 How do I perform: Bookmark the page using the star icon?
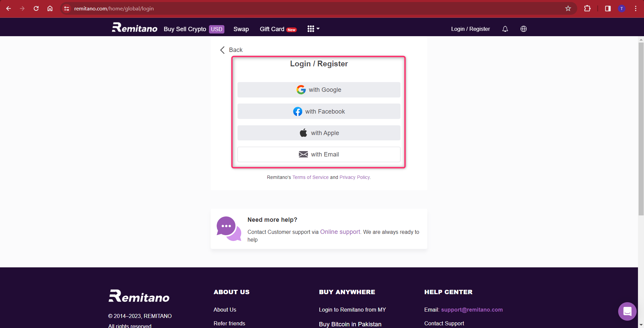tap(568, 8)
